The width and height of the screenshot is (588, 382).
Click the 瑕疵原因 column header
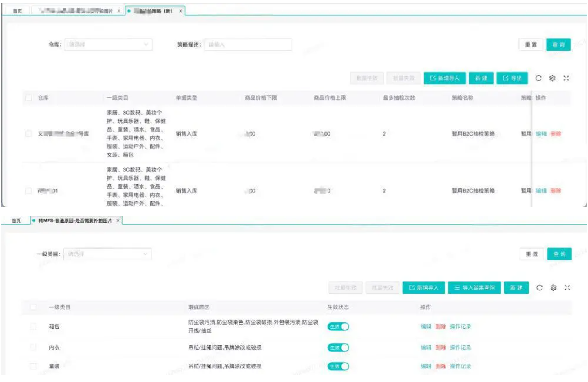tap(199, 307)
